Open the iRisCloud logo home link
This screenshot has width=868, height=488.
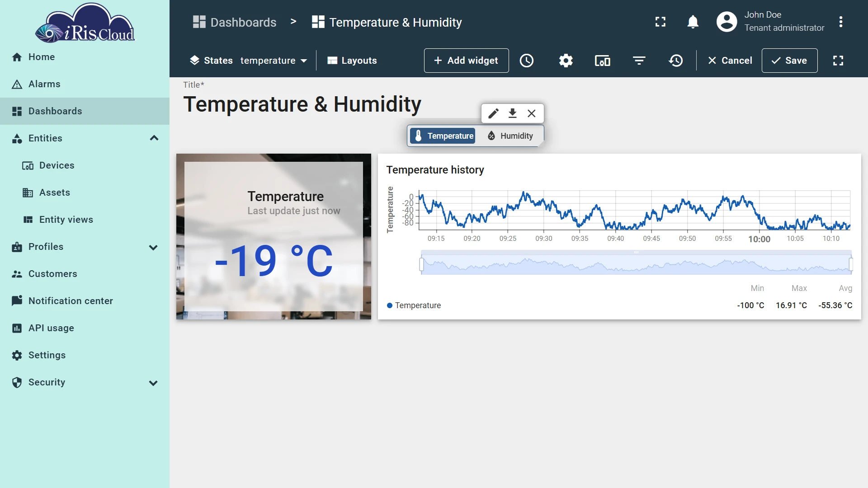click(x=85, y=23)
